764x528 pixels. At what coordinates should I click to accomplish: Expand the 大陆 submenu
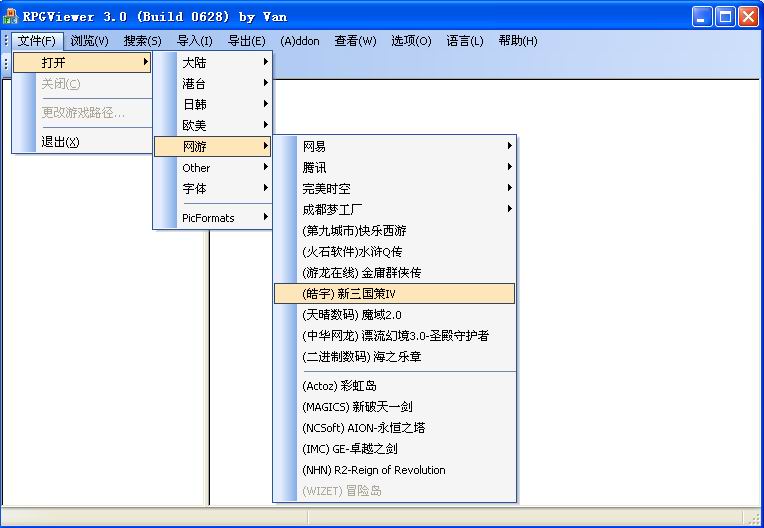pos(212,62)
